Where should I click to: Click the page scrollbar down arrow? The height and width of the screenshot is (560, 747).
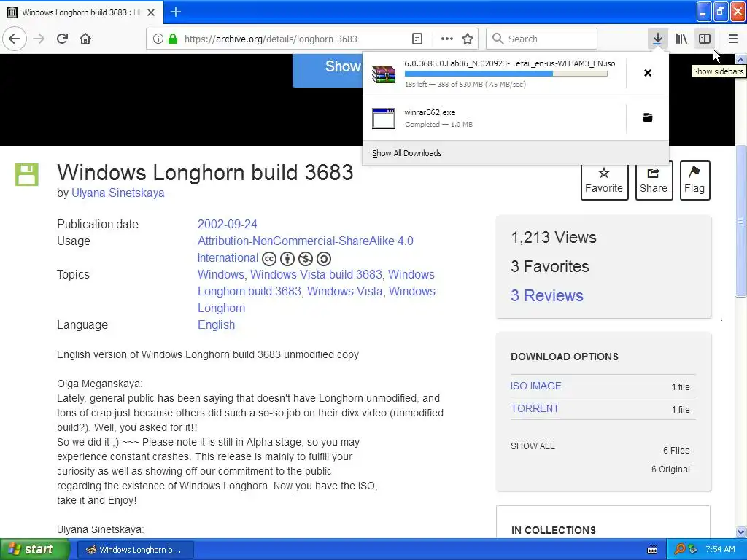(x=741, y=532)
